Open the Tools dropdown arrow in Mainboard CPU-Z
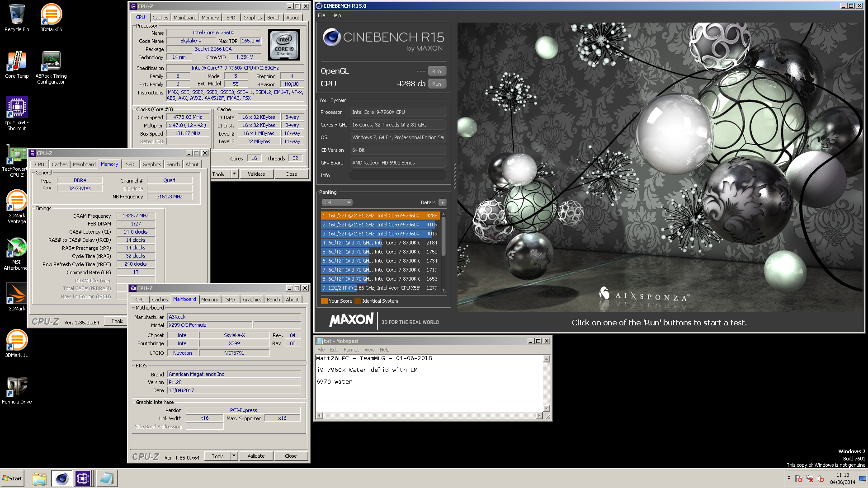868x488 pixels. (x=234, y=456)
